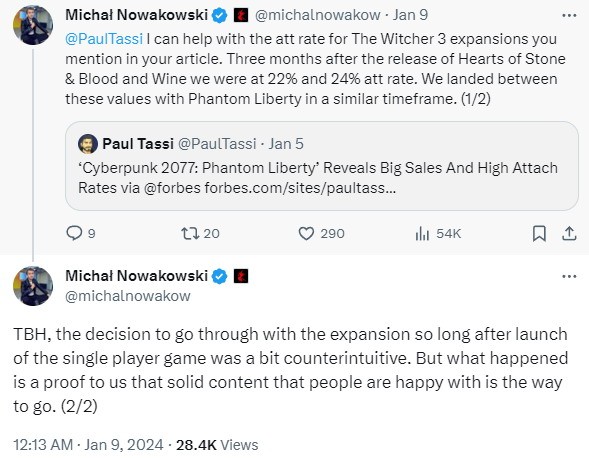Viewport: 589px width, 458px height.
Task: Click the verified badge in the second tweet
Action: (219, 277)
